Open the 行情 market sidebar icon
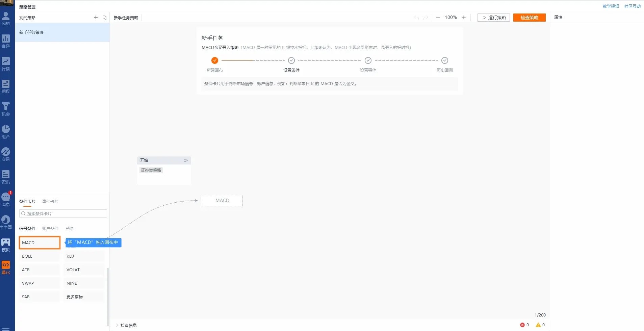 tap(6, 64)
